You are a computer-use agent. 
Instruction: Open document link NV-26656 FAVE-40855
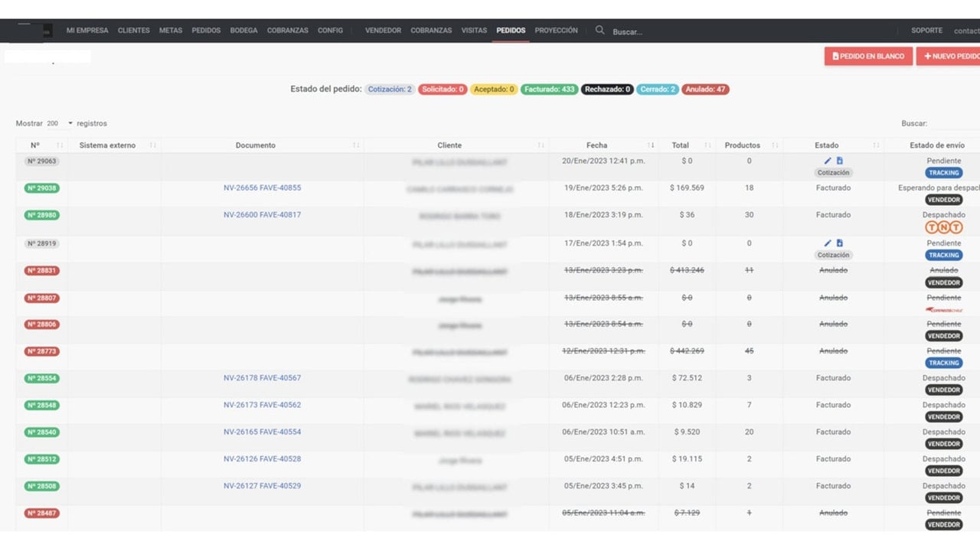[x=262, y=188]
